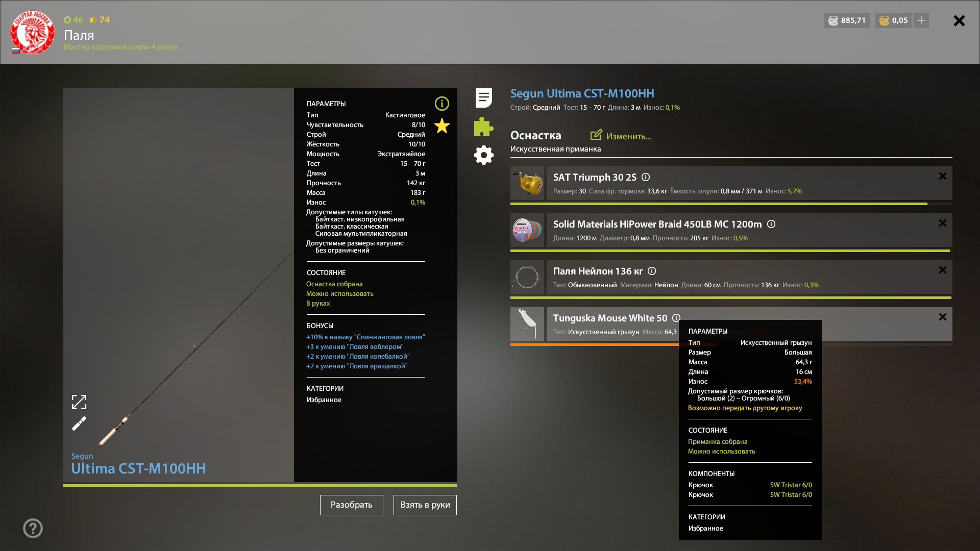
Task: Remove the Паля Нейлон 136 кг leader
Action: pyautogui.click(x=943, y=270)
